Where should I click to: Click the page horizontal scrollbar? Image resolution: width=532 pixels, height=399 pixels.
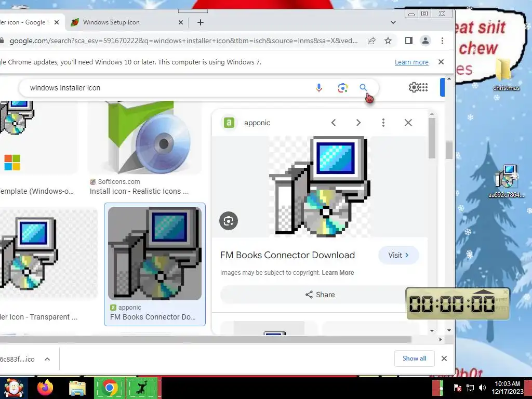(206, 339)
